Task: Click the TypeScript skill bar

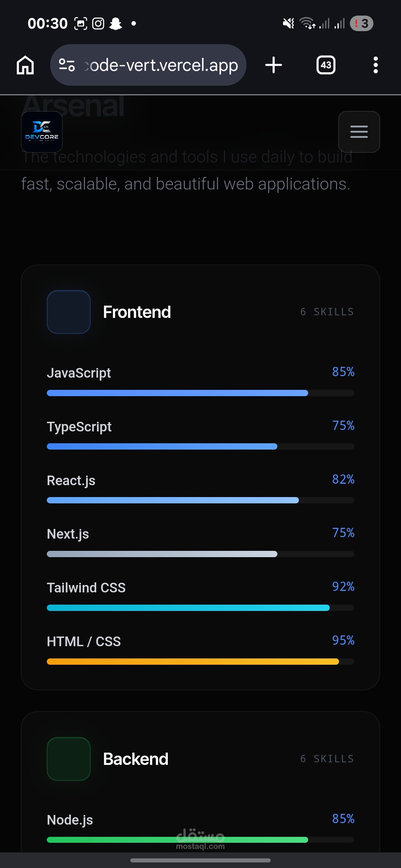Action: 200,447
